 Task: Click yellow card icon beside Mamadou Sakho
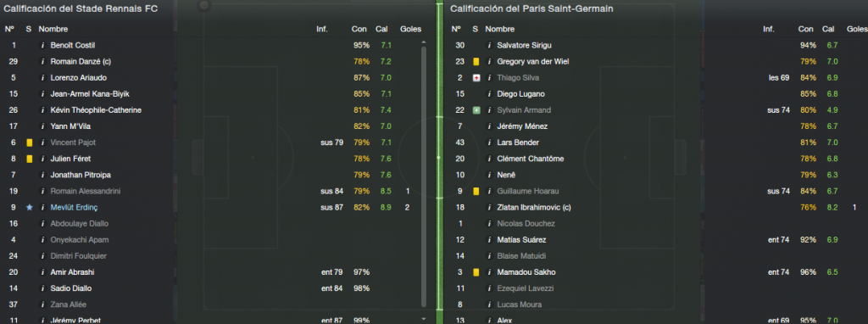click(476, 272)
